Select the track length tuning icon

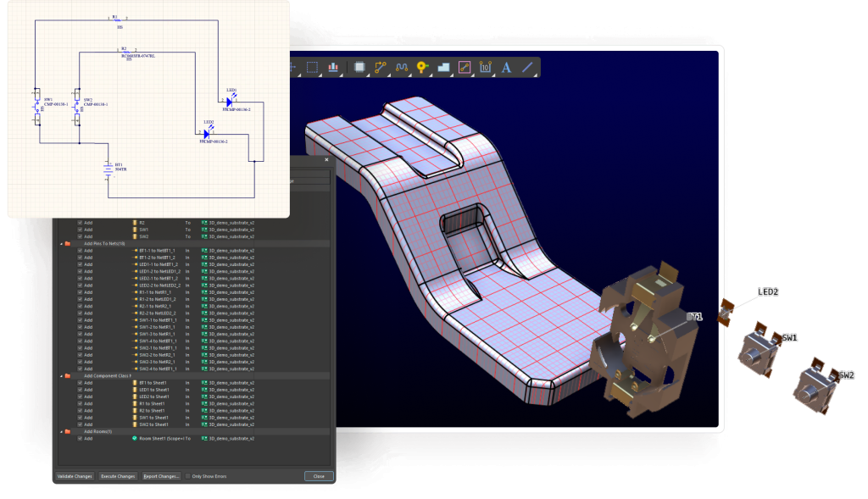(x=402, y=67)
